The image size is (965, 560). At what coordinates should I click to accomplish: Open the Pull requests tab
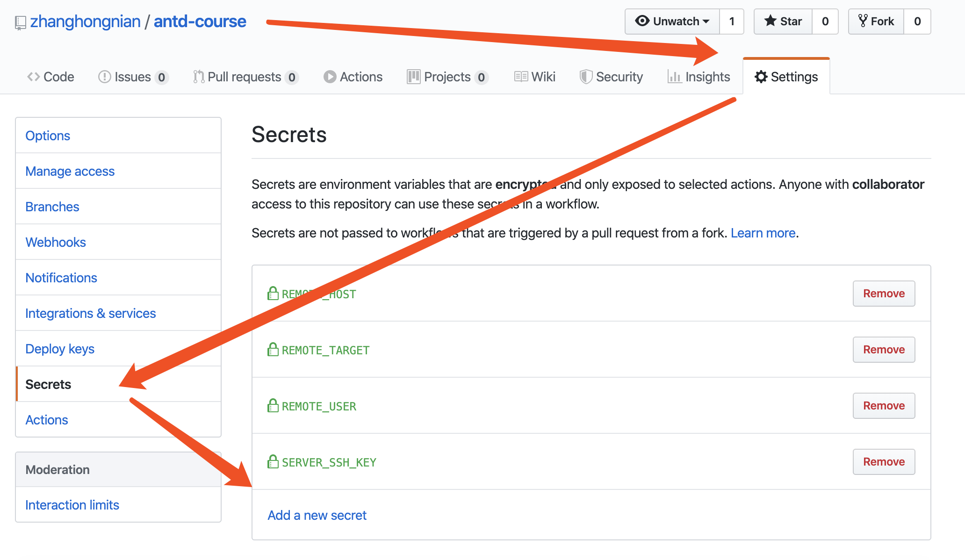[246, 77]
